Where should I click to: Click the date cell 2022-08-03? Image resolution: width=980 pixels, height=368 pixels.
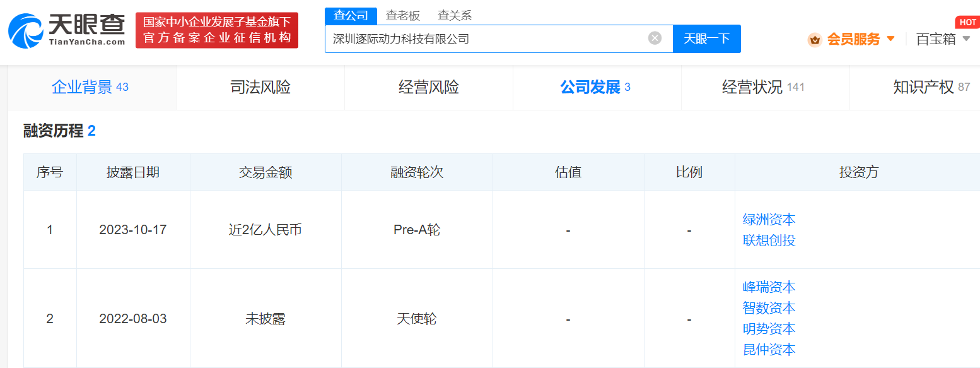pos(133,319)
